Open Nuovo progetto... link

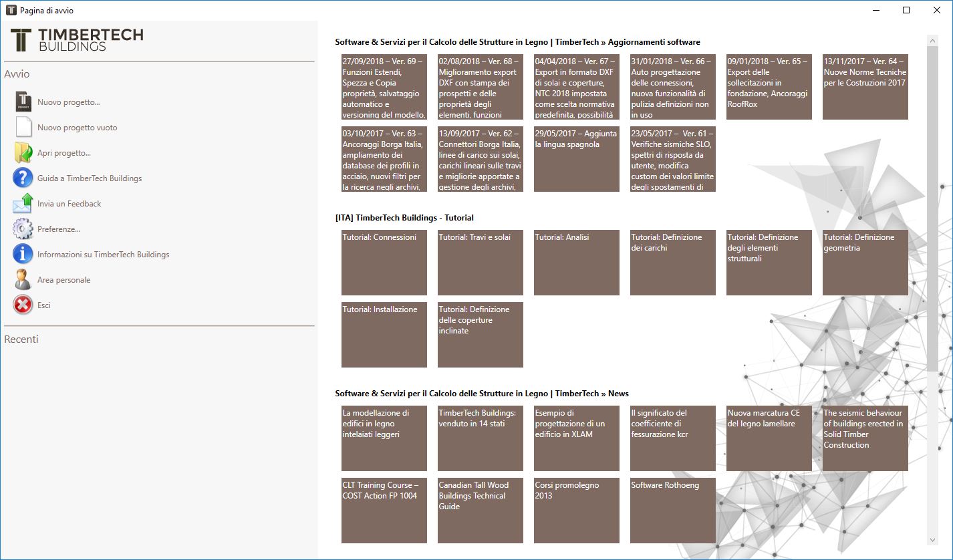(x=69, y=102)
